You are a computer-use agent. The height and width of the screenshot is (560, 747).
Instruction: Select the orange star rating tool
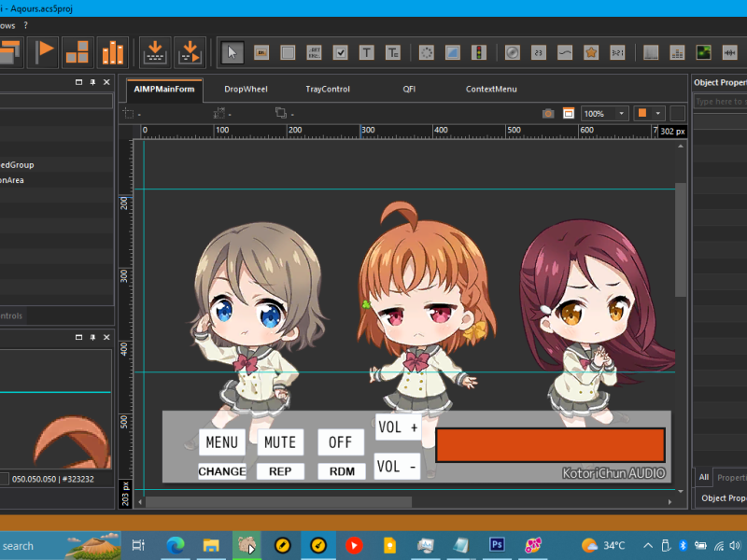591,52
